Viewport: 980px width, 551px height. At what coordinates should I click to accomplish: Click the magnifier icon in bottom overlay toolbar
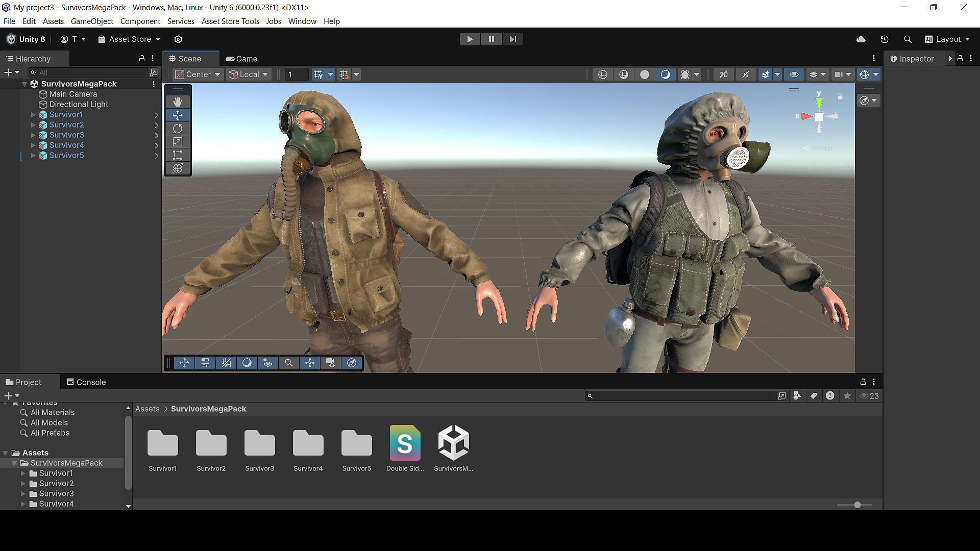[x=289, y=363]
